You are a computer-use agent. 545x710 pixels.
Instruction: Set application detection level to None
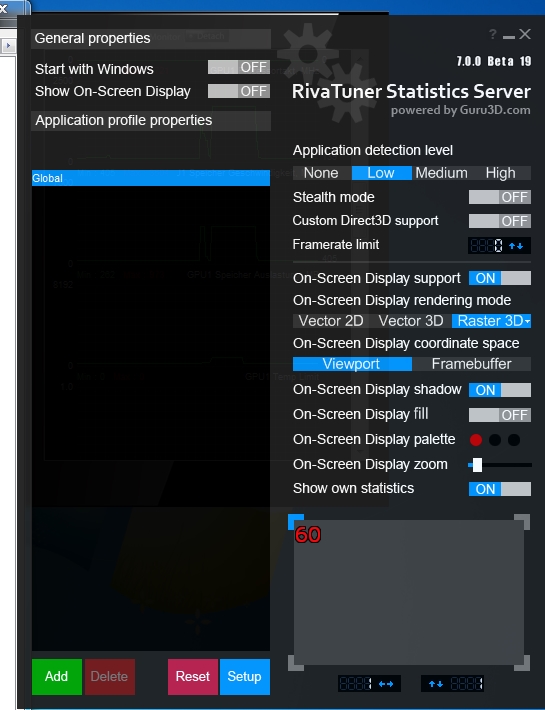coord(321,173)
